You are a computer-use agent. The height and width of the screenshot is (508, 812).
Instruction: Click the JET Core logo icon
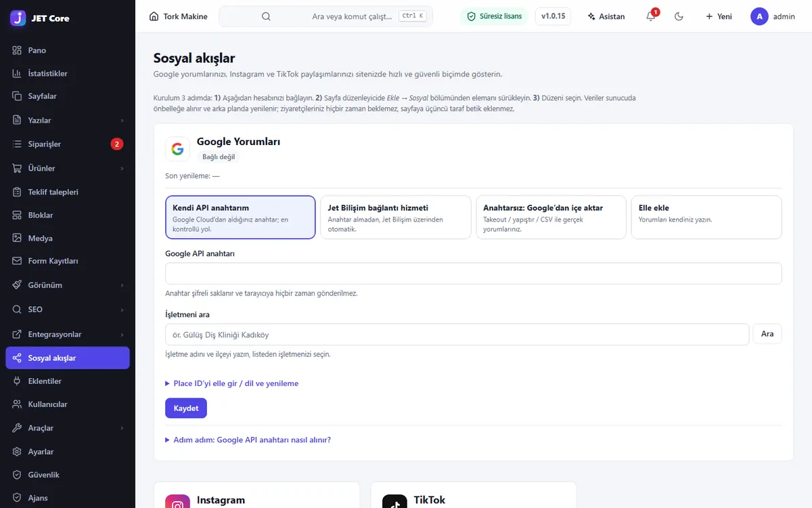18,18
